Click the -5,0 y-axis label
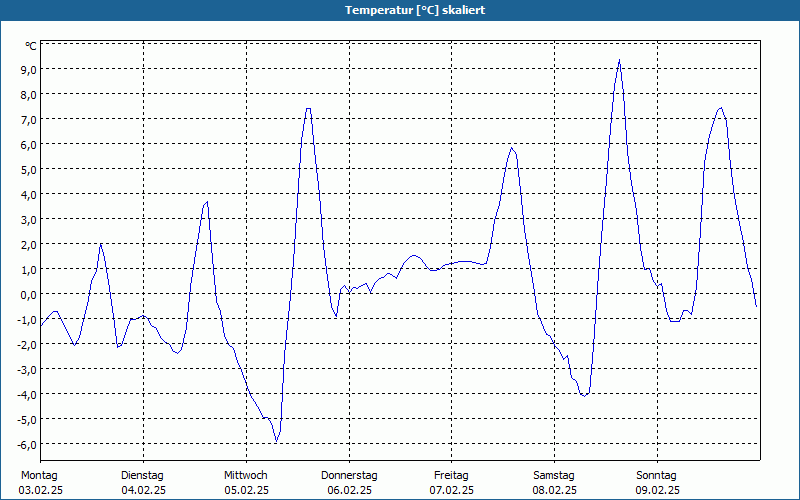The image size is (800, 500). click(x=27, y=419)
